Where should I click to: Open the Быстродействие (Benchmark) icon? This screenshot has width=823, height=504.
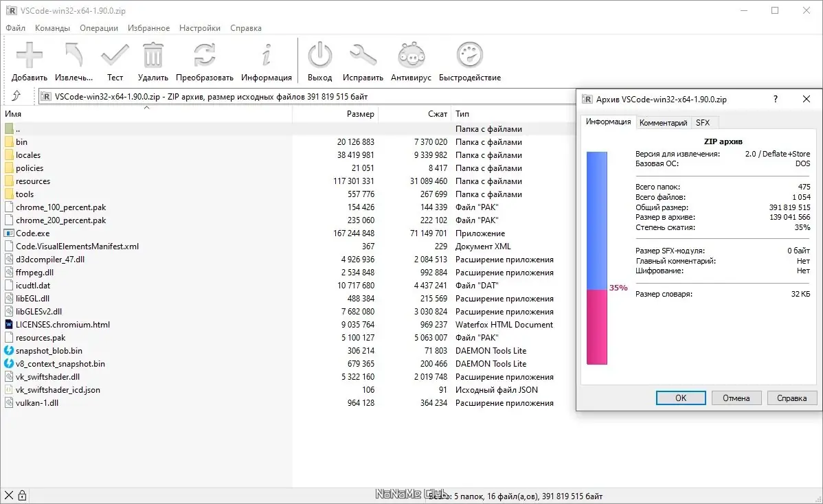(x=469, y=55)
